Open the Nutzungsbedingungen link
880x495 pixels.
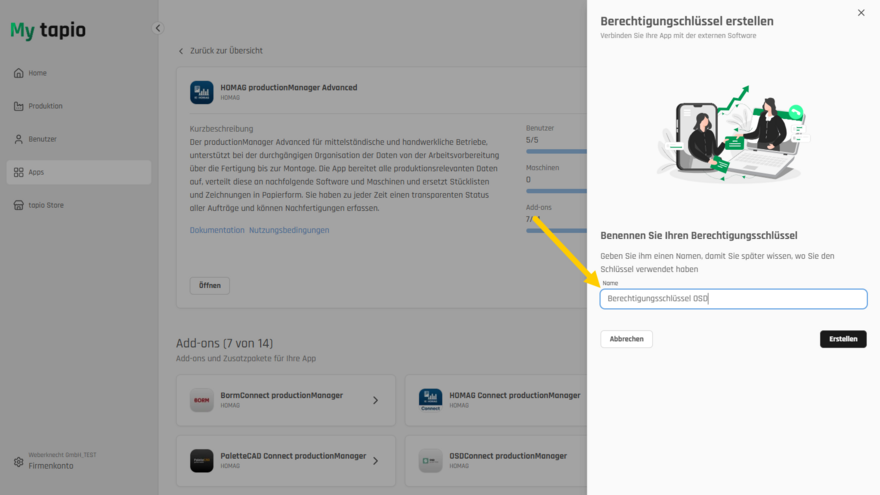tap(289, 230)
